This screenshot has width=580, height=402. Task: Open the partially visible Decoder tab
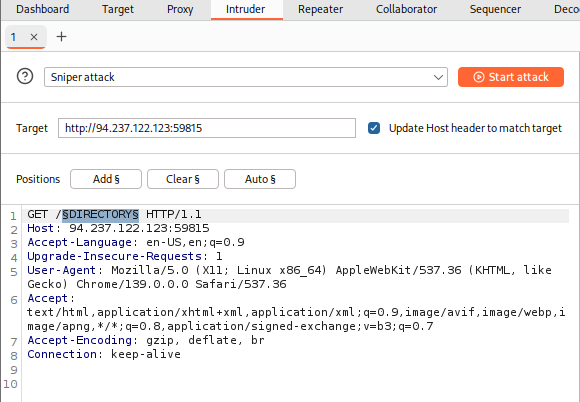[567, 9]
